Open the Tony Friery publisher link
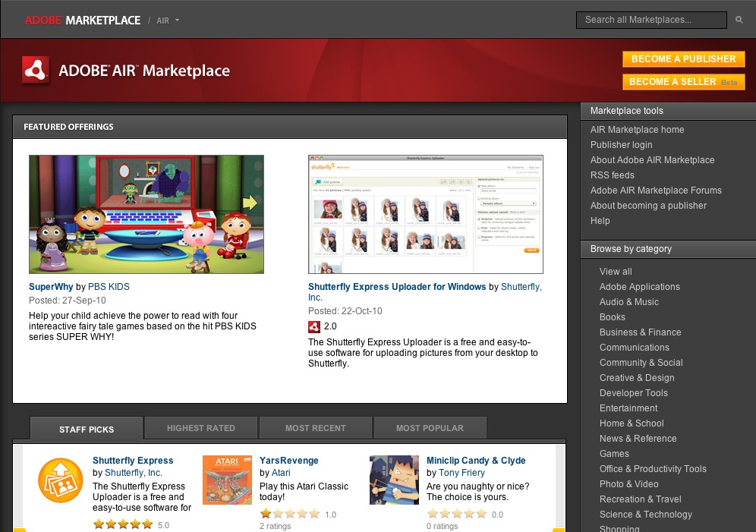Image resolution: width=756 pixels, height=532 pixels. (x=462, y=473)
